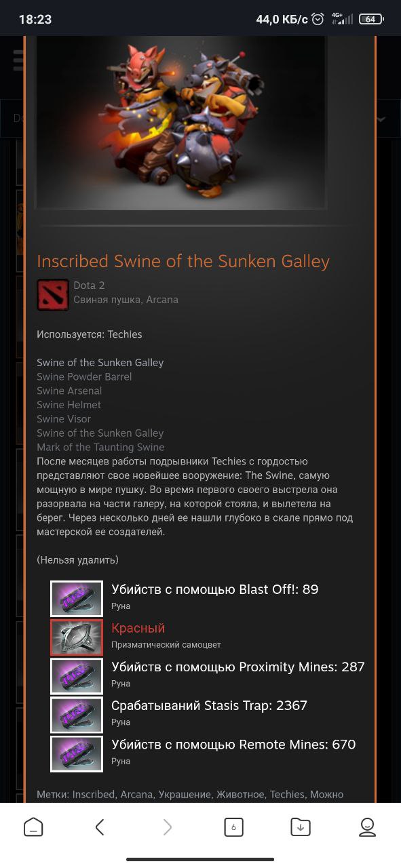Image resolution: width=401 pixels, height=868 pixels.
Task: Open the hamburger menu behind the popup
Action: point(18,60)
